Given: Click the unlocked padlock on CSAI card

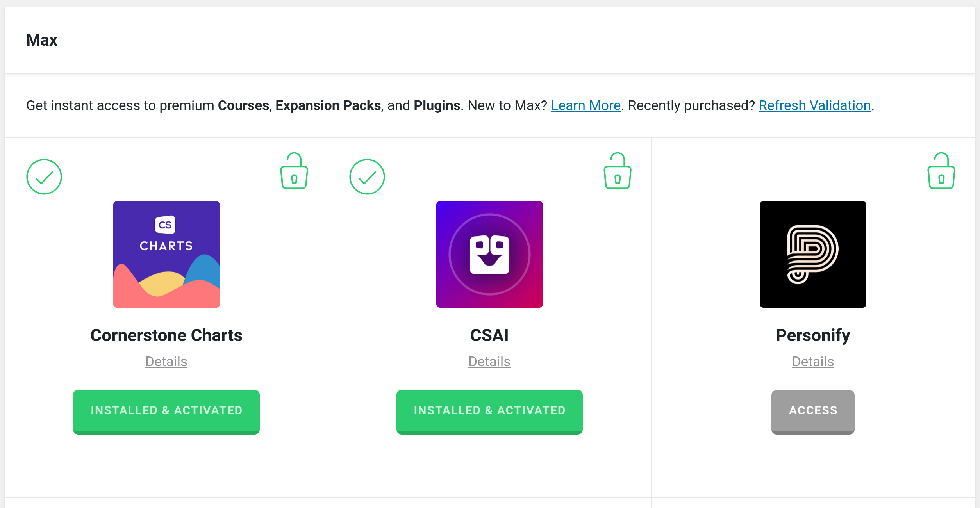Looking at the screenshot, I should click(617, 171).
